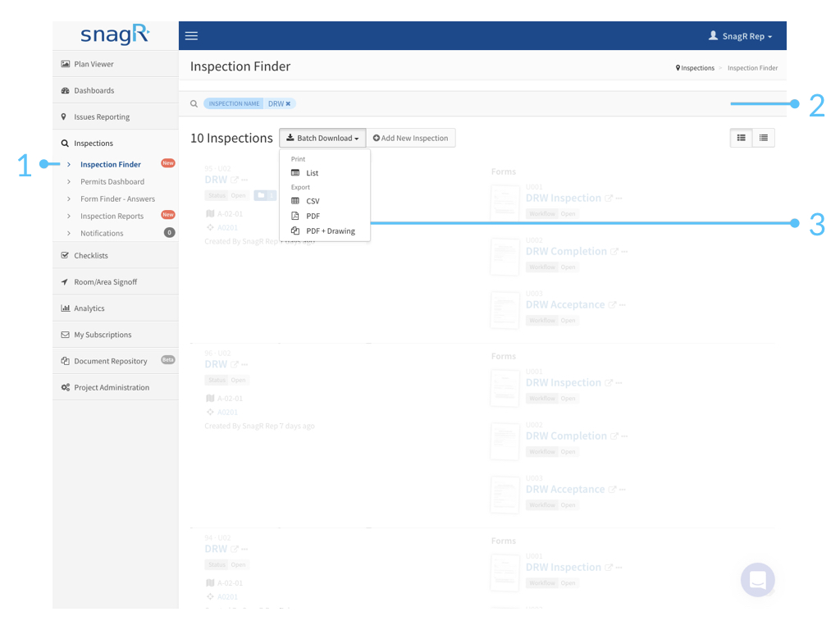The width and height of the screenshot is (840, 630).
Task: Export inspections as CSV
Action: [325, 201]
